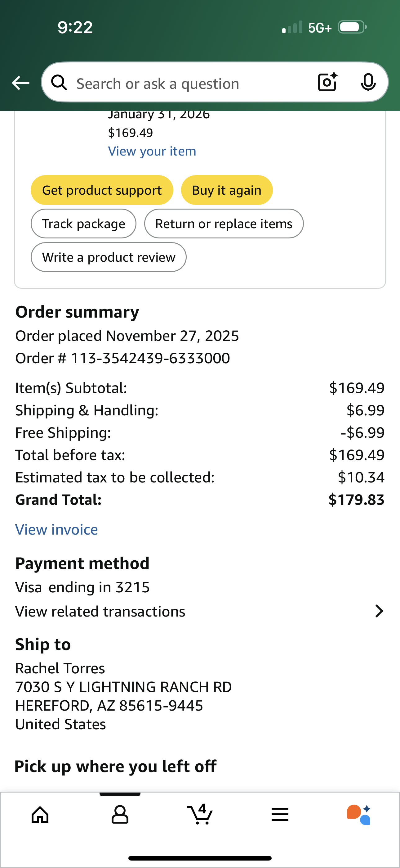This screenshot has height=868, width=400.
Task: Open the View invoice link
Action: click(x=56, y=530)
